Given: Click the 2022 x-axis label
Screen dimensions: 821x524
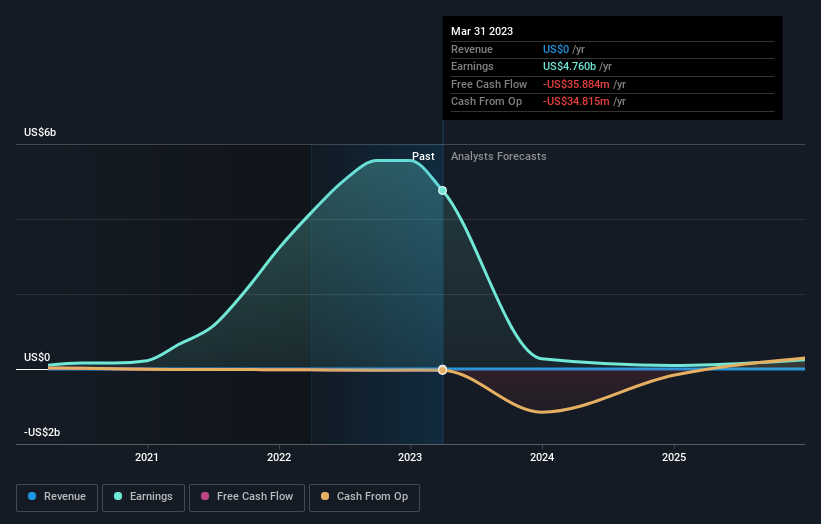Looking at the screenshot, I should click(279, 458).
